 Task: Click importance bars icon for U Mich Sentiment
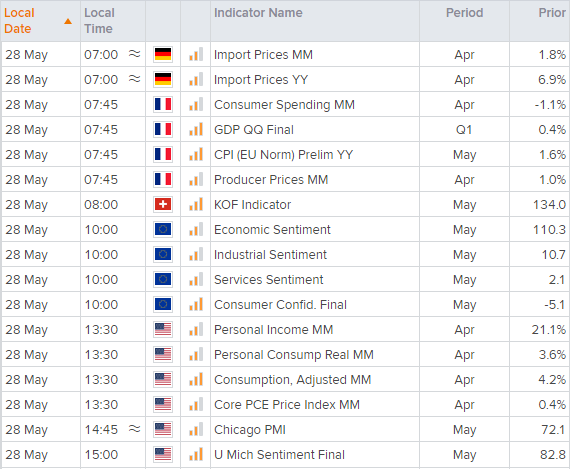click(x=196, y=454)
